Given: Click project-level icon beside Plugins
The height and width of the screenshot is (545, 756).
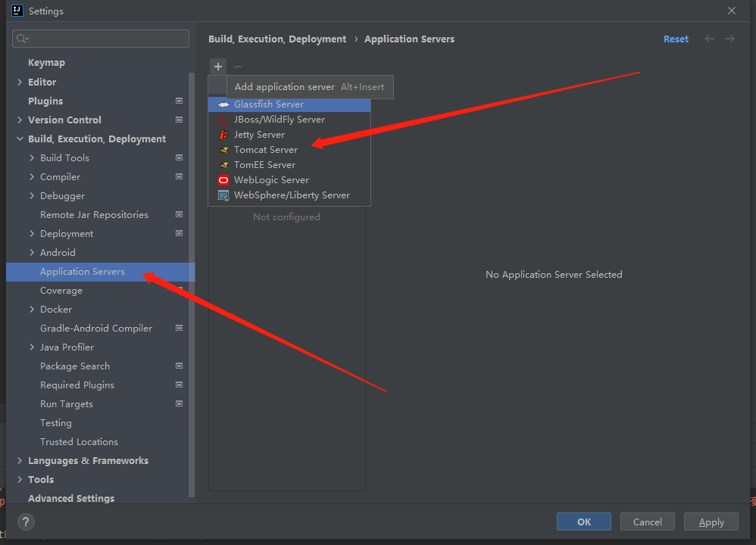Looking at the screenshot, I should 179,101.
